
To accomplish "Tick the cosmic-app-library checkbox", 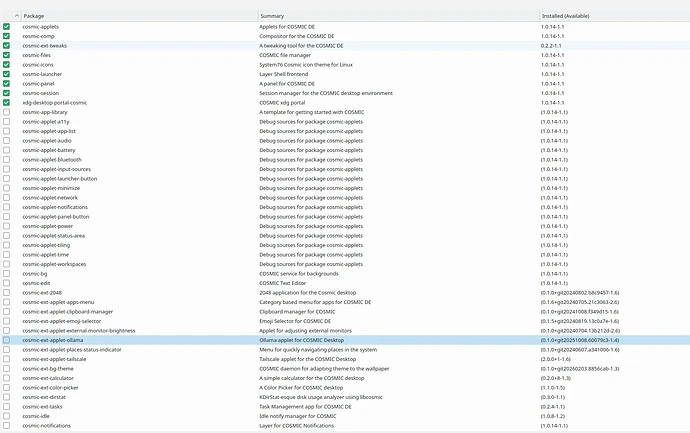I will pos(6,112).
